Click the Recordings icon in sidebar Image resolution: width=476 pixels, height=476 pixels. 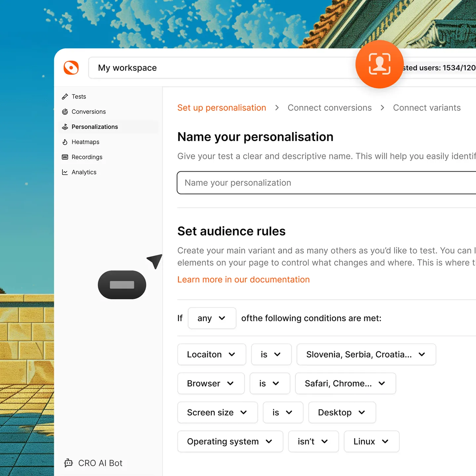coord(65,157)
